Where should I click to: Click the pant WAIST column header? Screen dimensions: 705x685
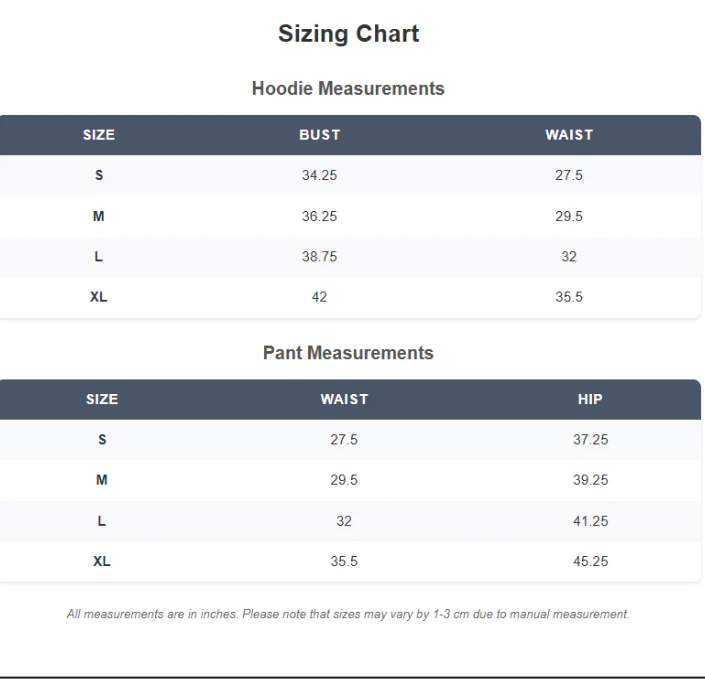click(x=344, y=400)
